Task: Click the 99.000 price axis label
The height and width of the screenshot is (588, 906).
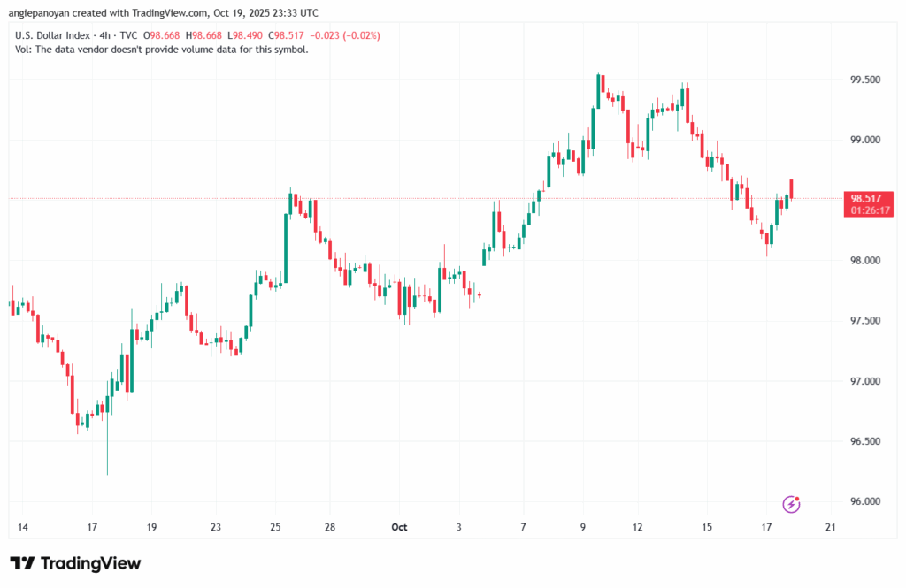Action: pos(864,140)
